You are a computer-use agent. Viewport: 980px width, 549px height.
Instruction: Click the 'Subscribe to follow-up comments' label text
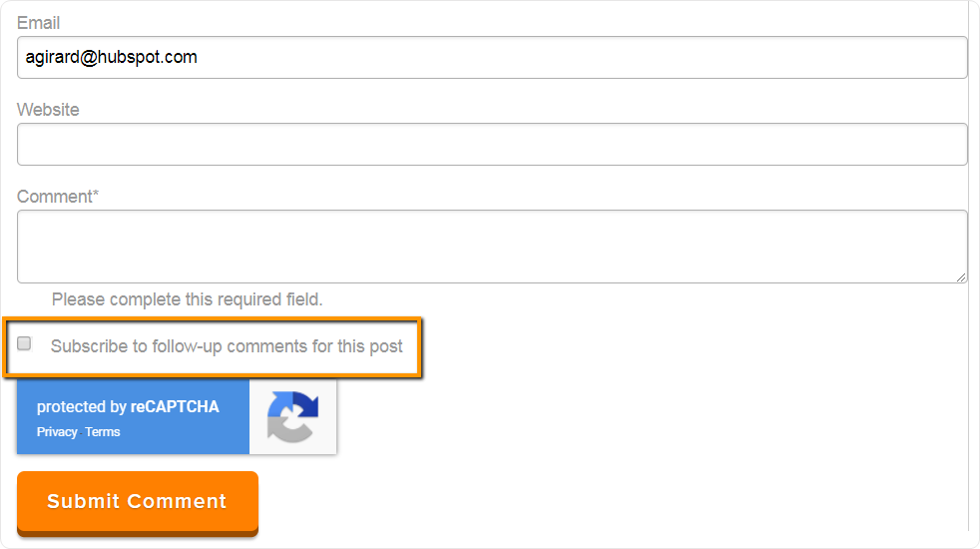coord(227,346)
